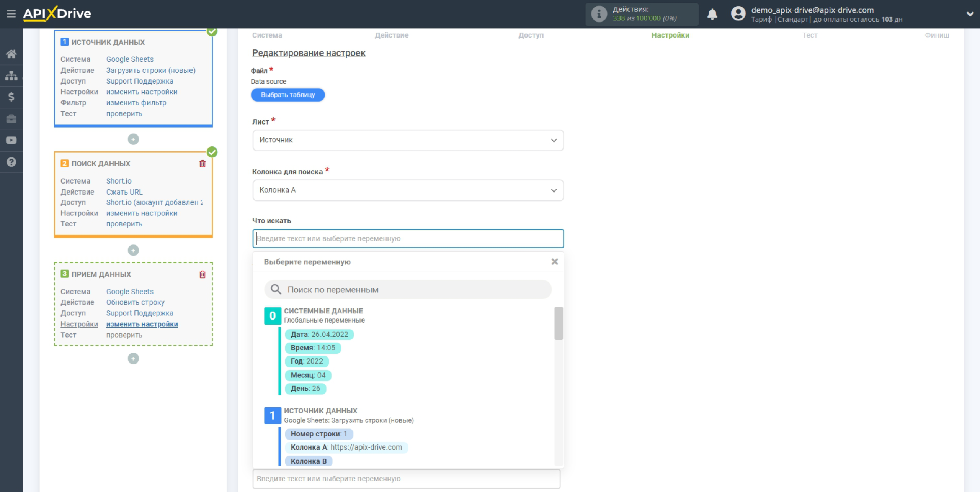Click the variable list scrollbar
This screenshot has height=492, width=980.
[x=559, y=323]
